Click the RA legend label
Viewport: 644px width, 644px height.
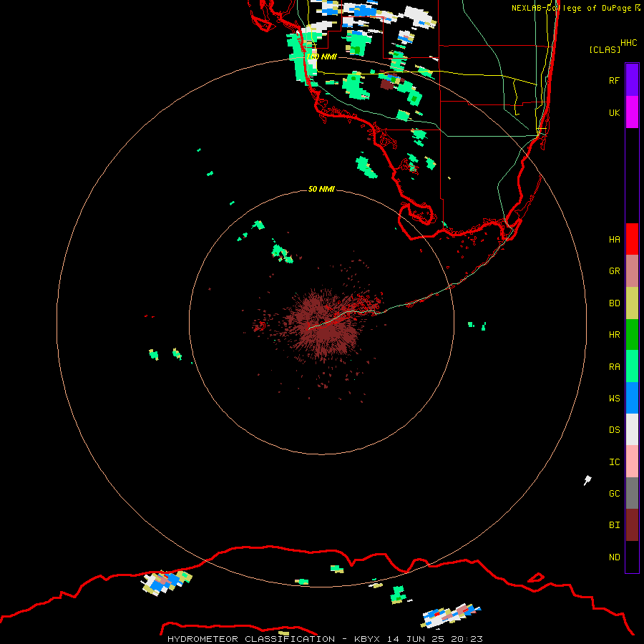[x=615, y=367]
